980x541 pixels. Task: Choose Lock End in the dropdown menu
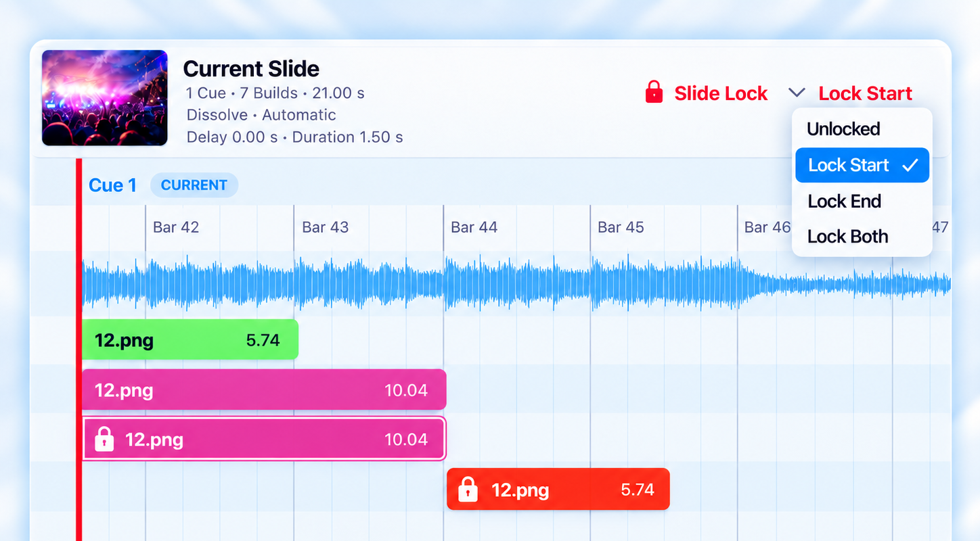pyautogui.click(x=844, y=201)
